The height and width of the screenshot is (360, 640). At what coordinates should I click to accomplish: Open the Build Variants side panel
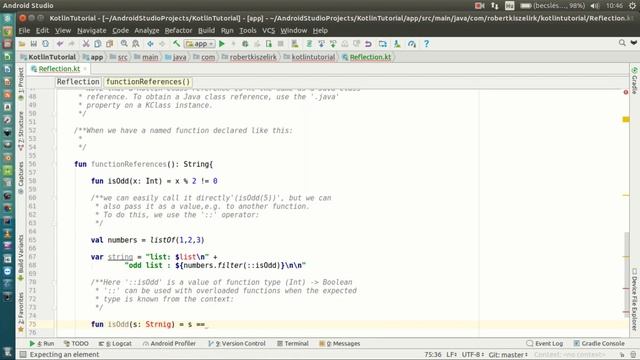pos(21,258)
